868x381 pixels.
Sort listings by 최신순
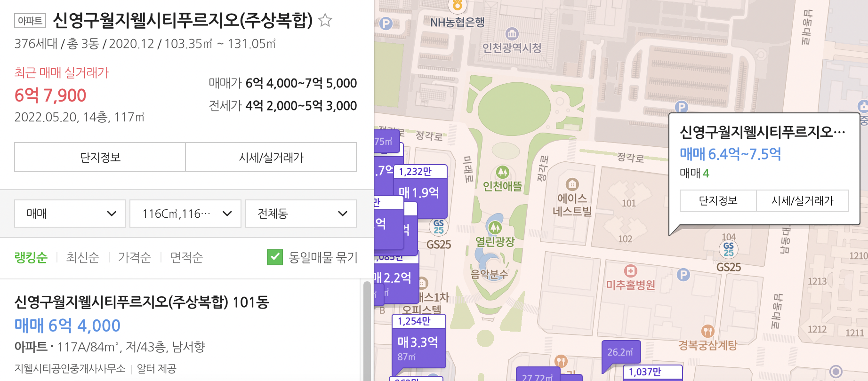(x=83, y=257)
